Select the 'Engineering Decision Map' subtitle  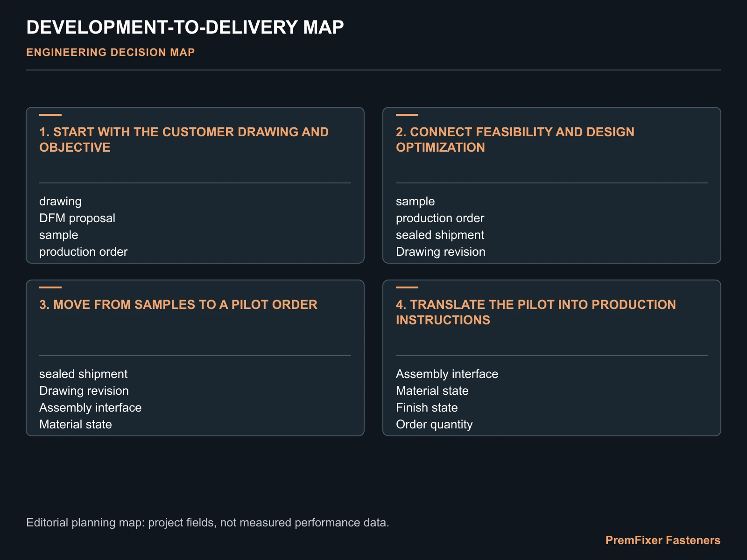coord(111,52)
